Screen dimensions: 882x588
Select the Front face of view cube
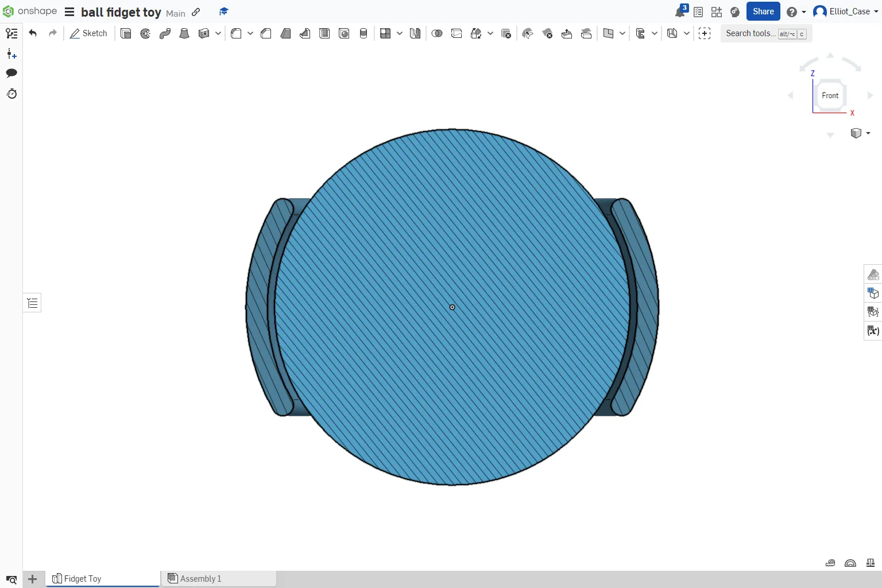pos(830,95)
